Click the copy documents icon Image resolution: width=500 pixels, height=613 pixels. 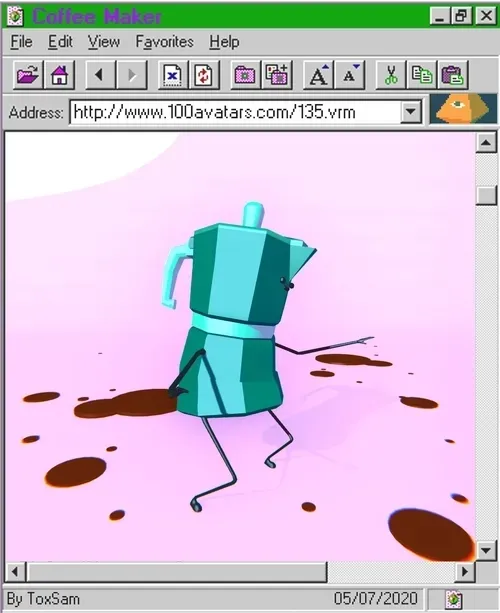tap(422, 75)
